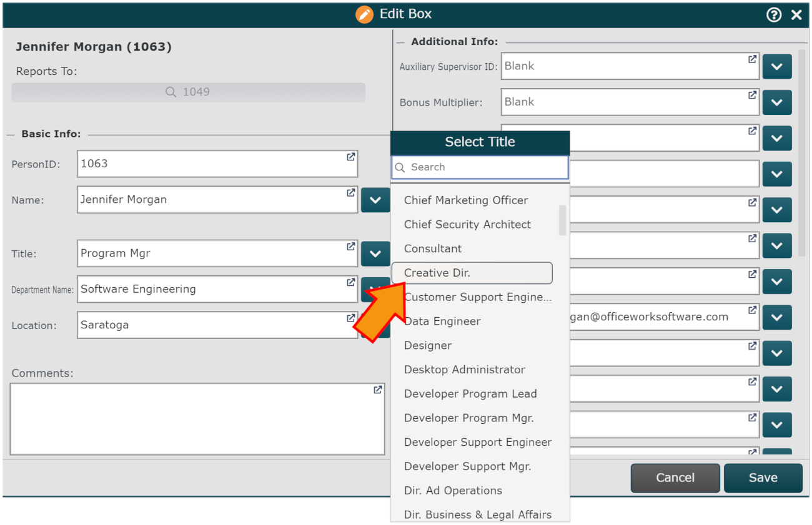Open the Auxiliary Supervisor ID dropdown
Image resolution: width=812 pixels, height=525 pixels.
pyautogui.click(x=777, y=66)
